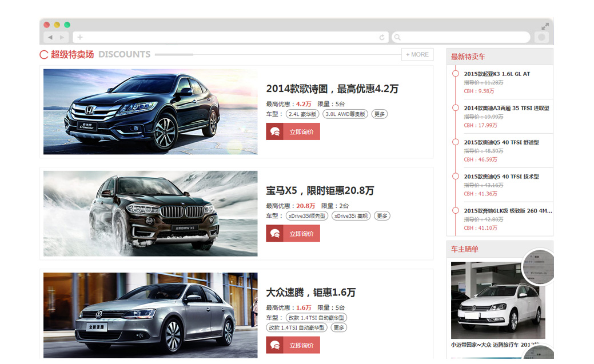
Task: Toggle fullscreen with the expand arrows icon
Action: 545,26
